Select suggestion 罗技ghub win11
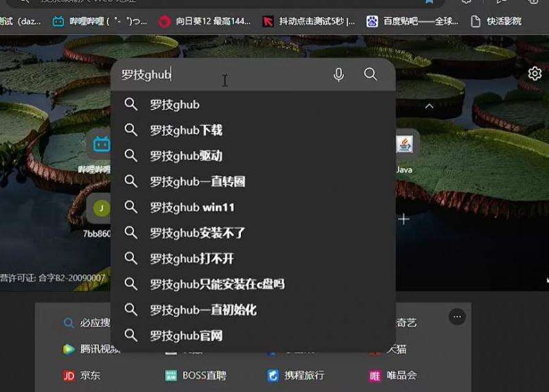The image size is (549, 392). pos(253,207)
